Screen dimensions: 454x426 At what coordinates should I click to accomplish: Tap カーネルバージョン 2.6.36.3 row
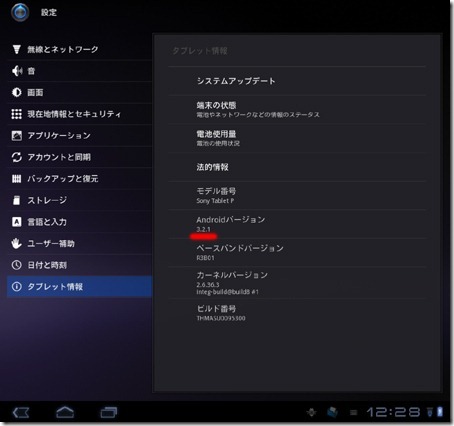pyautogui.click(x=297, y=283)
